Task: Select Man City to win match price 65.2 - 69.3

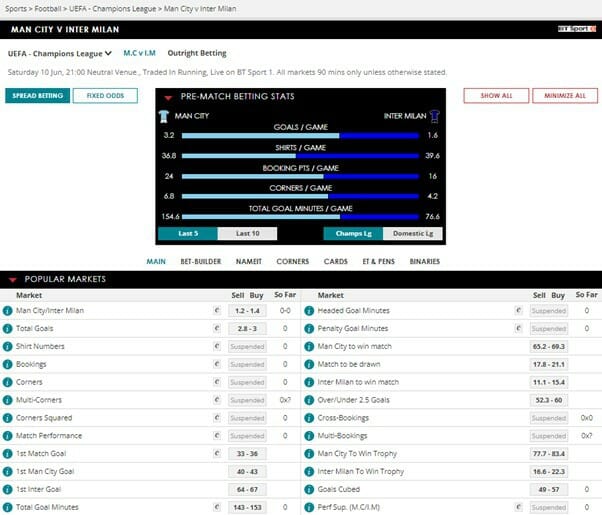Action: pyautogui.click(x=549, y=346)
